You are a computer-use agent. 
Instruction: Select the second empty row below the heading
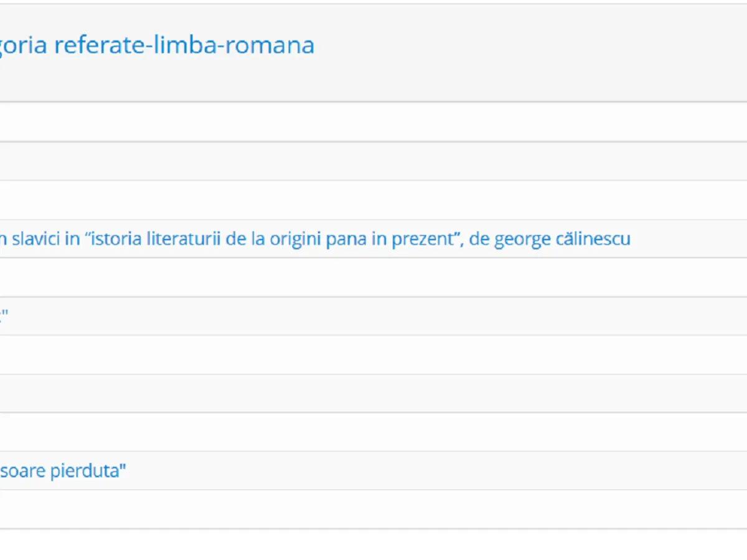pos(374,161)
